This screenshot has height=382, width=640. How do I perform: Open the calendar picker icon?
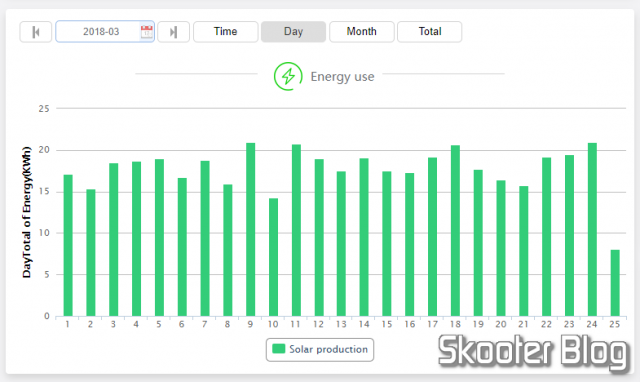click(147, 32)
